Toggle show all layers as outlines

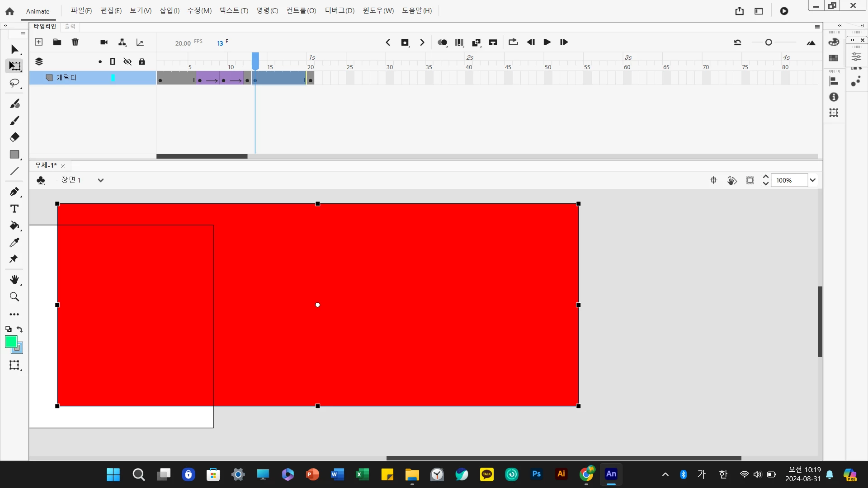pyautogui.click(x=113, y=61)
